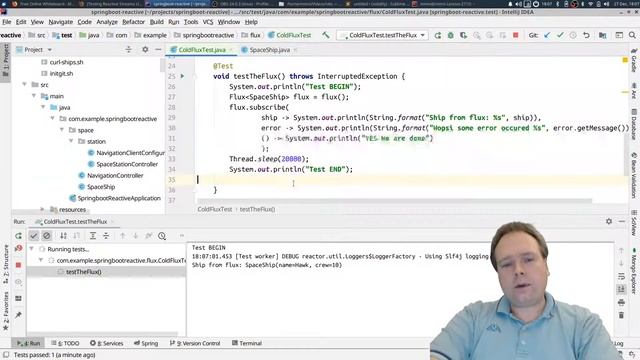640x360 pixels.
Task: Open the Structure side tool window
Action: click(6, 264)
